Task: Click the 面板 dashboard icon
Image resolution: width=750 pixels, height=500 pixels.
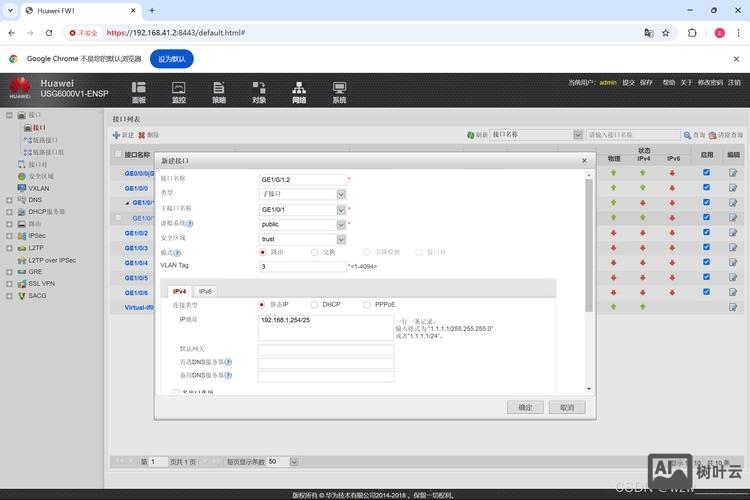Action: [x=139, y=91]
